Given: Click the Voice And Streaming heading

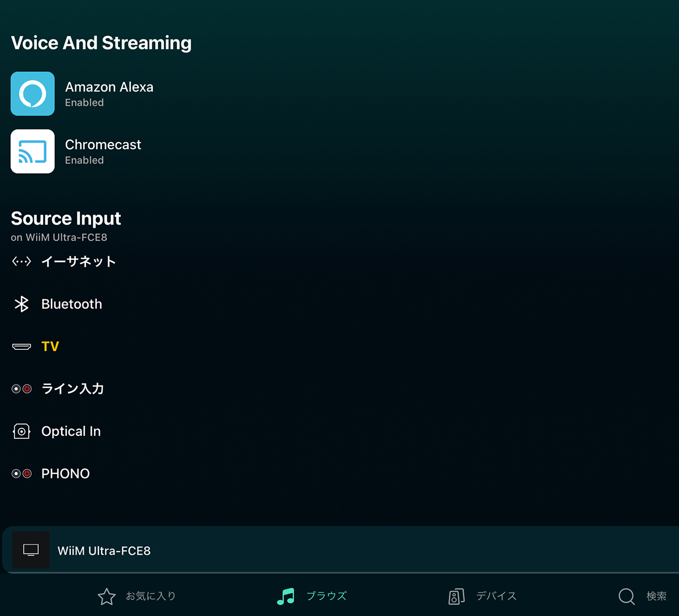Looking at the screenshot, I should 101,43.
